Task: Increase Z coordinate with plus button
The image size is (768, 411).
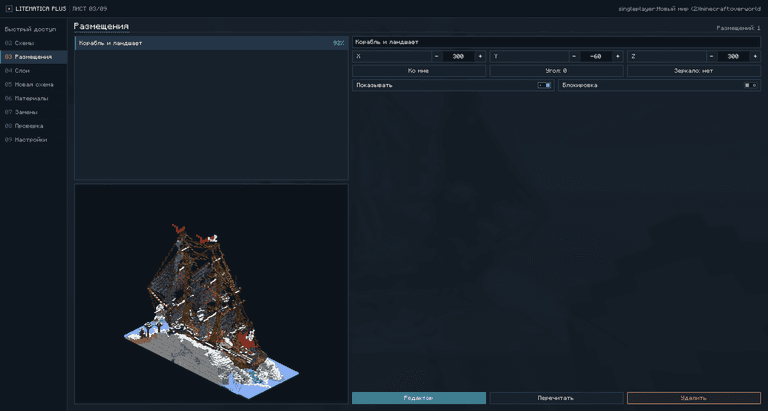Action: [x=756, y=56]
